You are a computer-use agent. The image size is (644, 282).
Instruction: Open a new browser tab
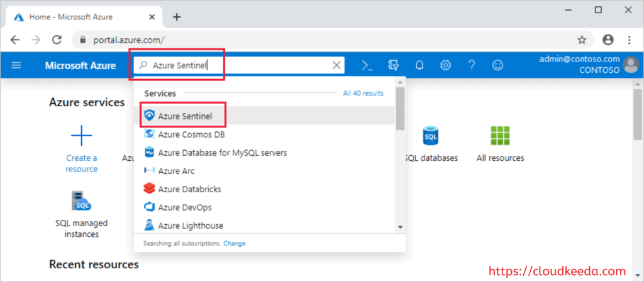177,17
